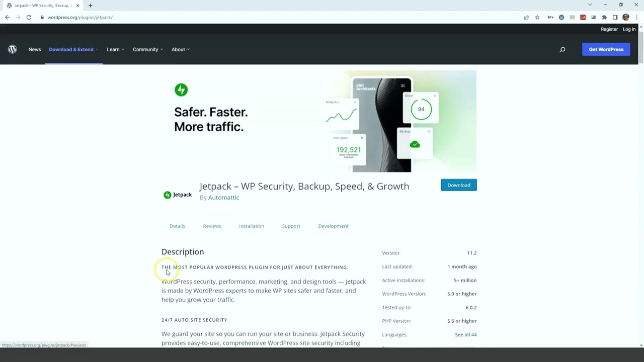Click the See all 44 languages link
The height and width of the screenshot is (362, 644).
[466, 334]
